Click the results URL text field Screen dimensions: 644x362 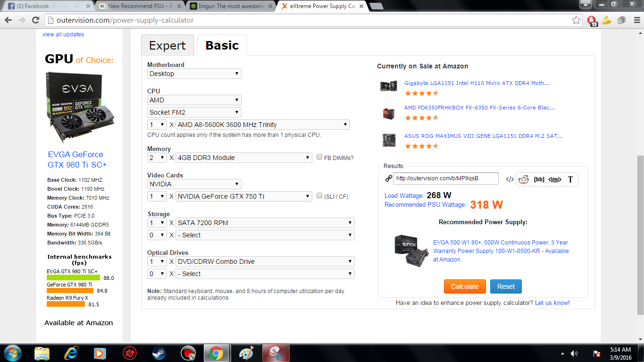click(x=445, y=178)
